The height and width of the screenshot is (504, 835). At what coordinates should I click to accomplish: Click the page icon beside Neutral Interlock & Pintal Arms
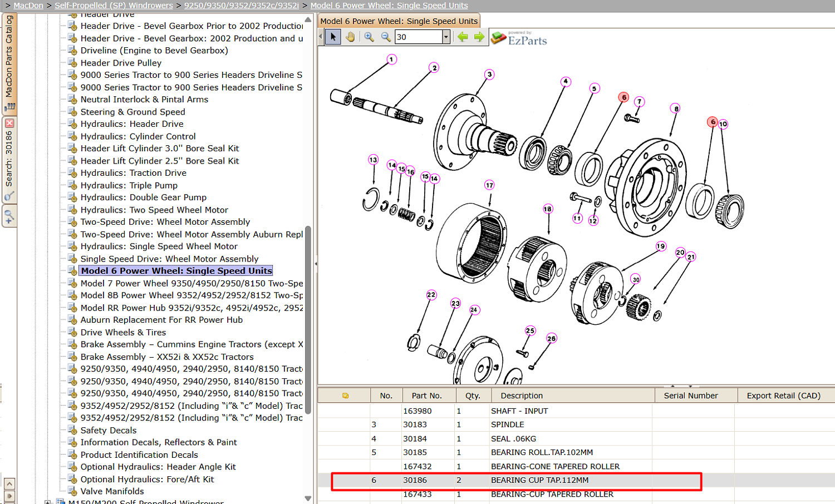pos(72,100)
